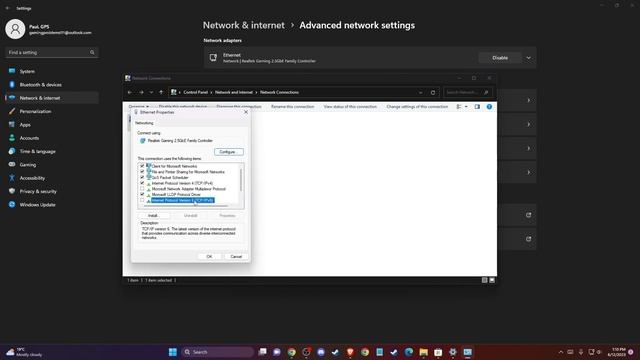This screenshot has height=360, width=640.
Task: Open System settings in the sidebar
Action: (27, 71)
